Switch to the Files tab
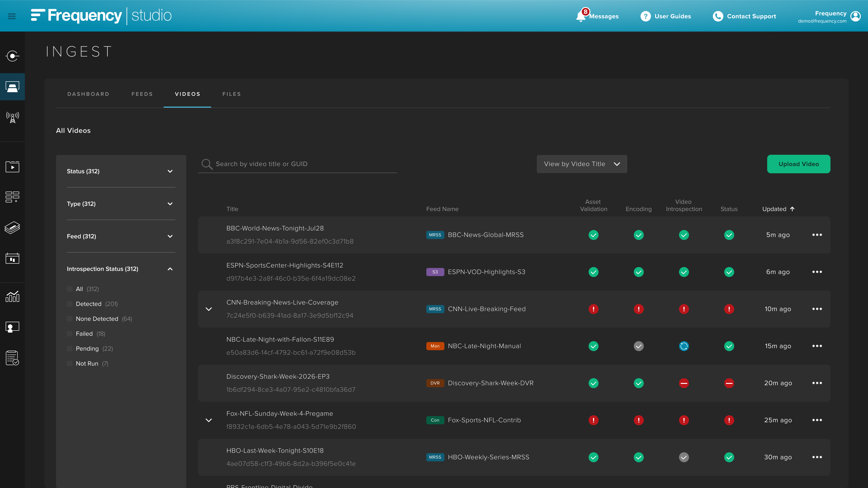Image resolution: width=868 pixels, height=488 pixels. pyautogui.click(x=232, y=94)
